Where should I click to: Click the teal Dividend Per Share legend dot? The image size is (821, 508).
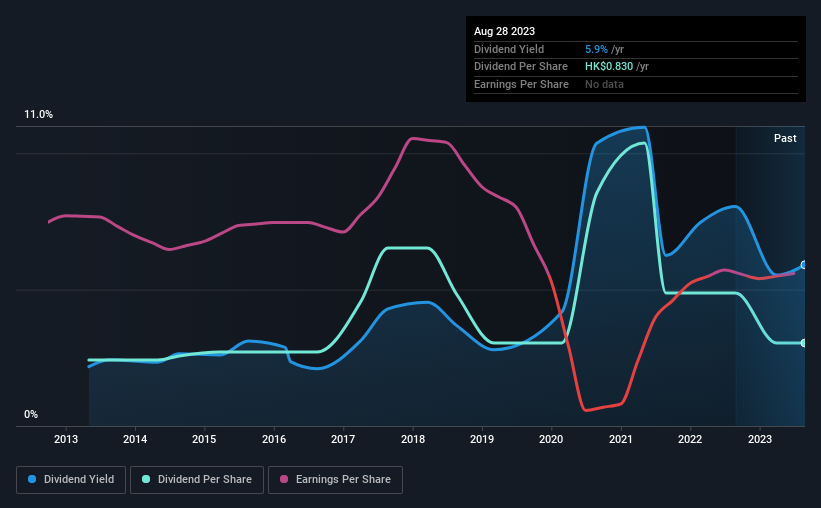coord(146,479)
